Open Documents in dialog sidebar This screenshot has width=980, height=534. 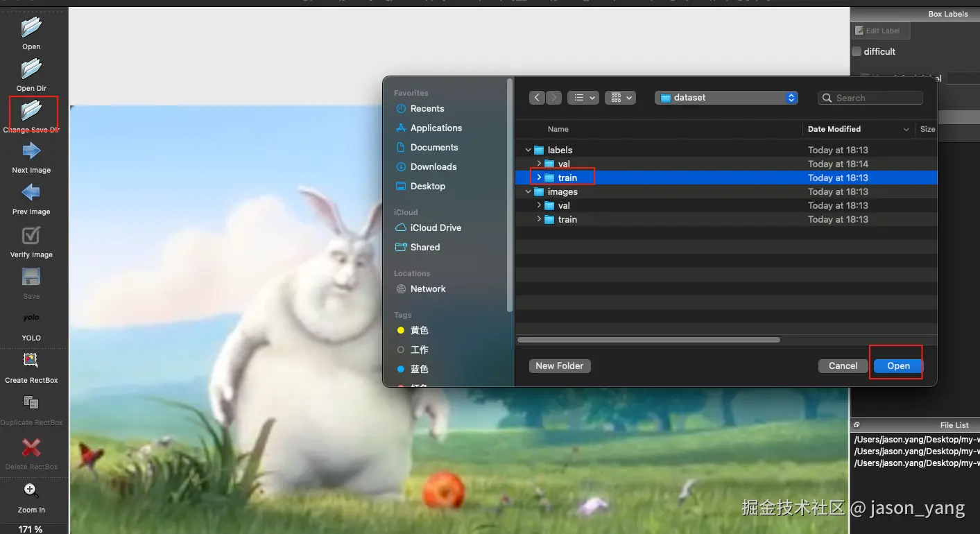click(x=434, y=148)
